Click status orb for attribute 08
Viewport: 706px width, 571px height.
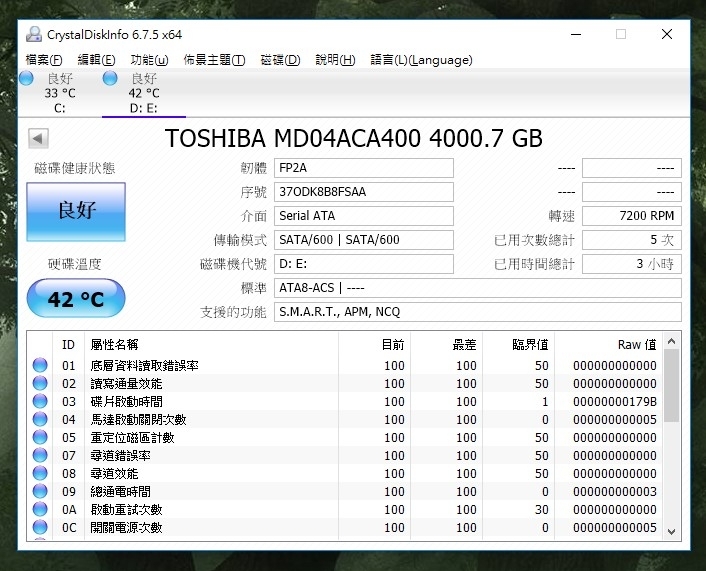coord(40,473)
